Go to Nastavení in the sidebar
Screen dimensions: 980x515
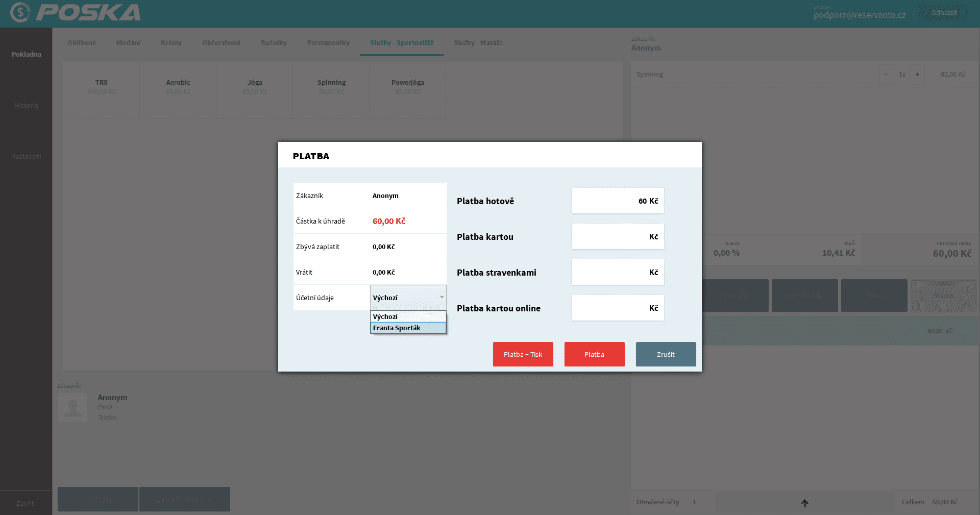pyautogui.click(x=27, y=157)
